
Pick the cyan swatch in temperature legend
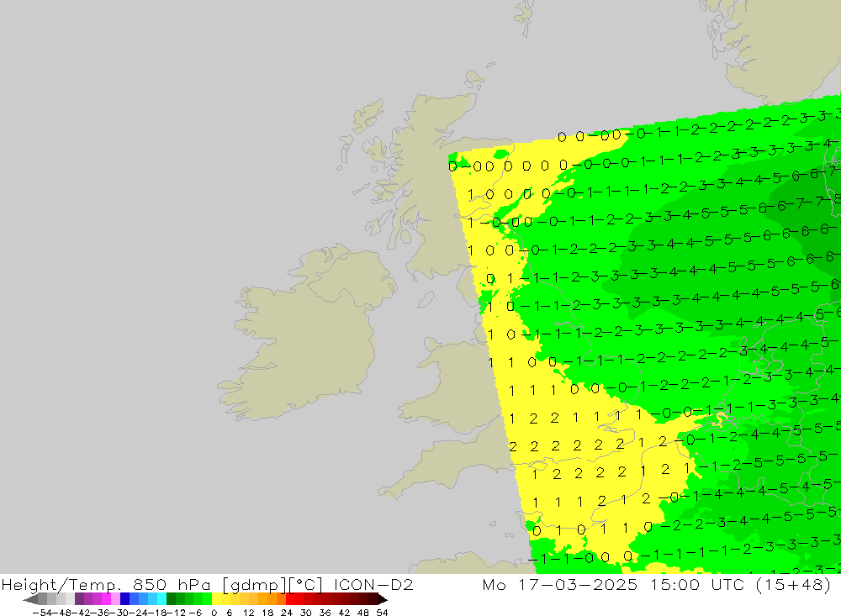tap(161, 599)
